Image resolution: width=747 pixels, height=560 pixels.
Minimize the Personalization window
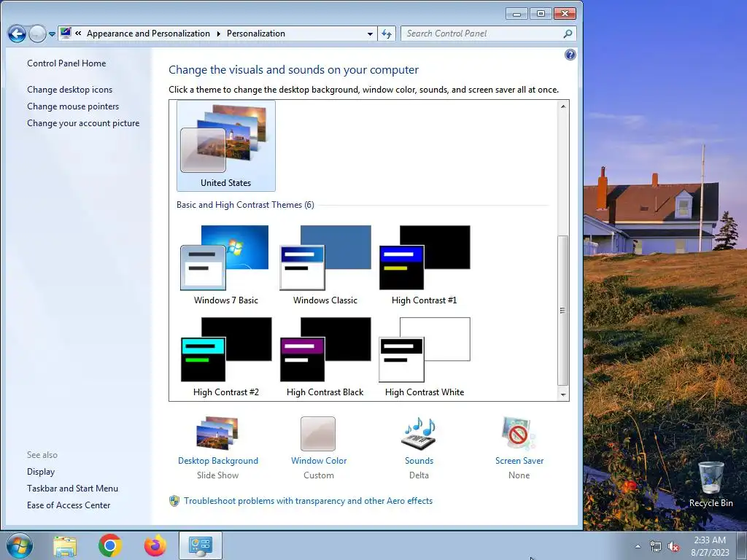click(x=517, y=13)
